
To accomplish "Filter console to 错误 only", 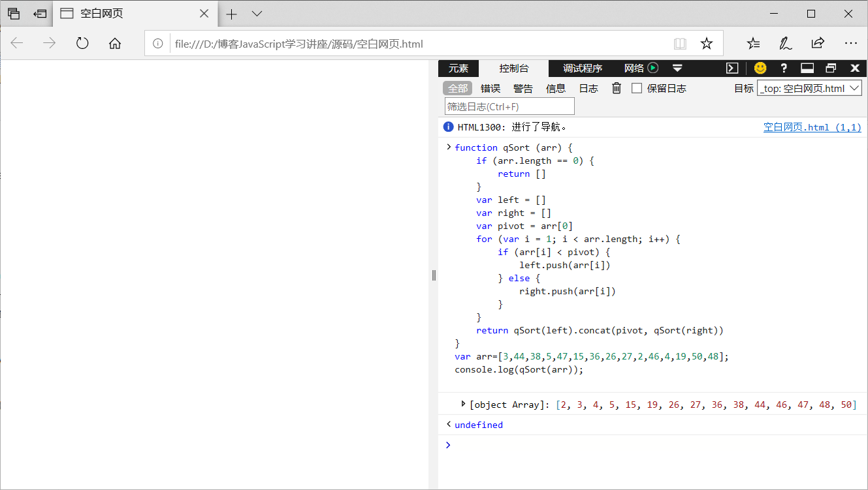I will [490, 89].
